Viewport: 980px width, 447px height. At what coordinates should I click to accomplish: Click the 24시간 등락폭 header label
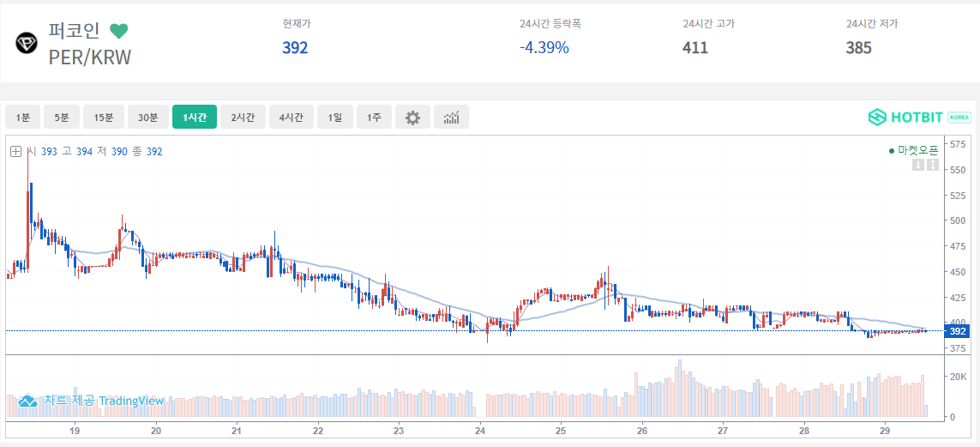(x=550, y=24)
